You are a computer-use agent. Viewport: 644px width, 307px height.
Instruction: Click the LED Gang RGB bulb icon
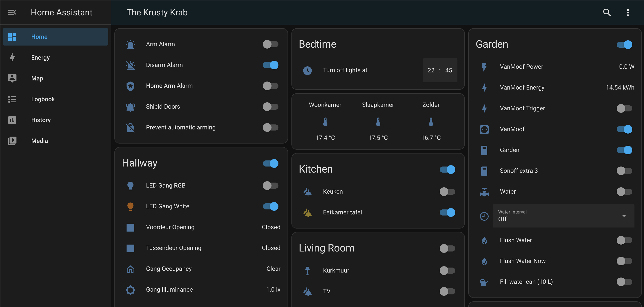pyautogui.click(x=130, y=186)
